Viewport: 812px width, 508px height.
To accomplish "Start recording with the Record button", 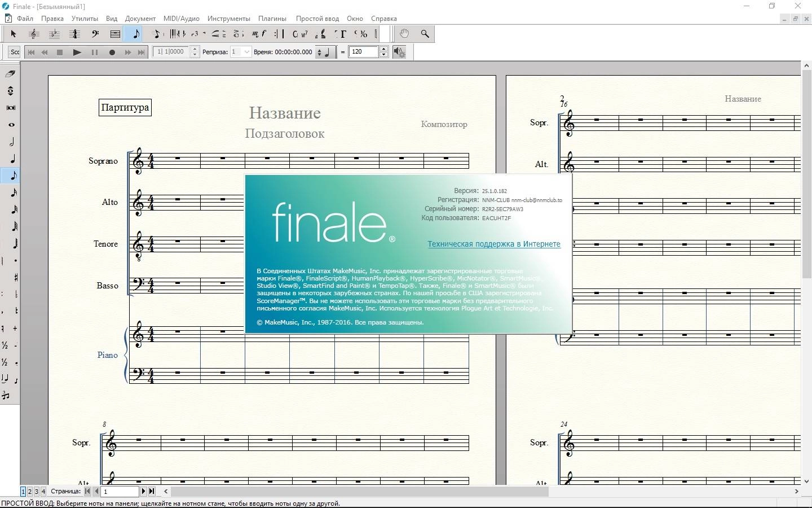I will click(112, 52).
